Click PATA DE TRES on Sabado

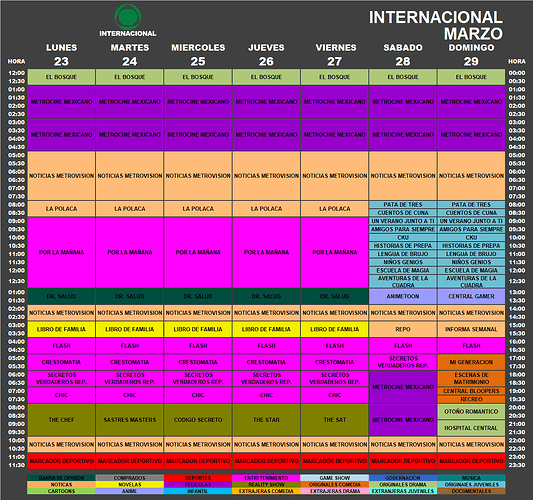[403, 205]
